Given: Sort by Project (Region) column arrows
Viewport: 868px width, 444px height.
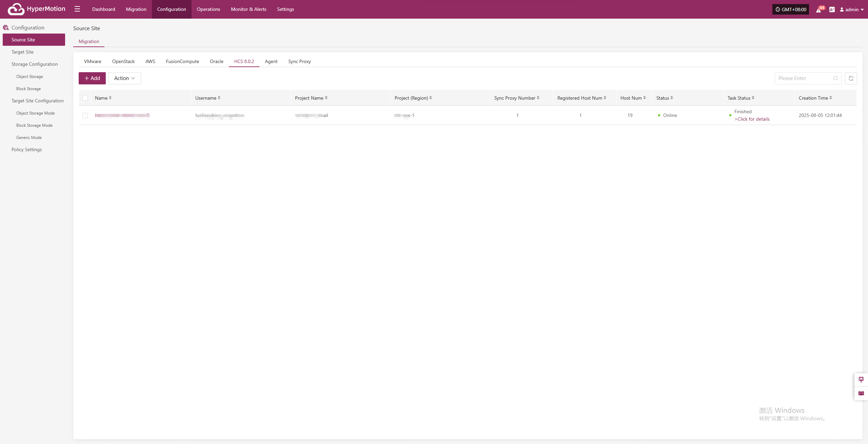Looking at the screenshot, I should [431, 98].
